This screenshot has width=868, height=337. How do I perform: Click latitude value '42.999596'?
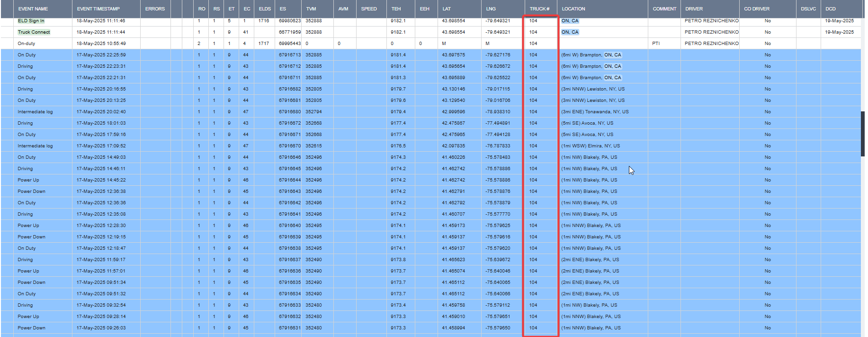pos(453,112)
